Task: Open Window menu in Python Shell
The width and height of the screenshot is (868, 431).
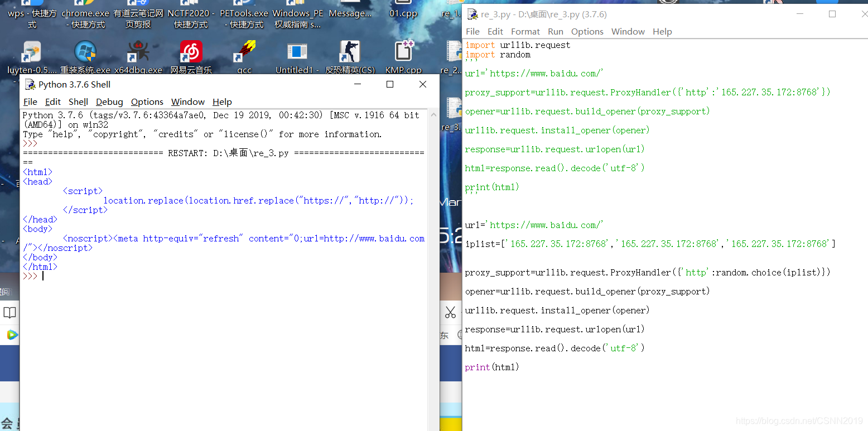Action: tap(188, 101)
